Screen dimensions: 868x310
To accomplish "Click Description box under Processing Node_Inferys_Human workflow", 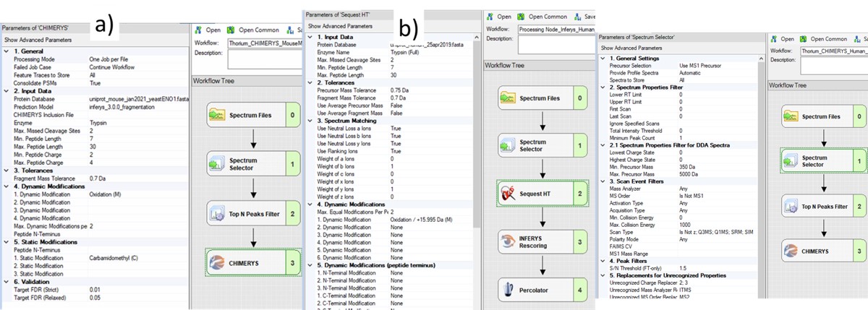I will click(557, 43).
